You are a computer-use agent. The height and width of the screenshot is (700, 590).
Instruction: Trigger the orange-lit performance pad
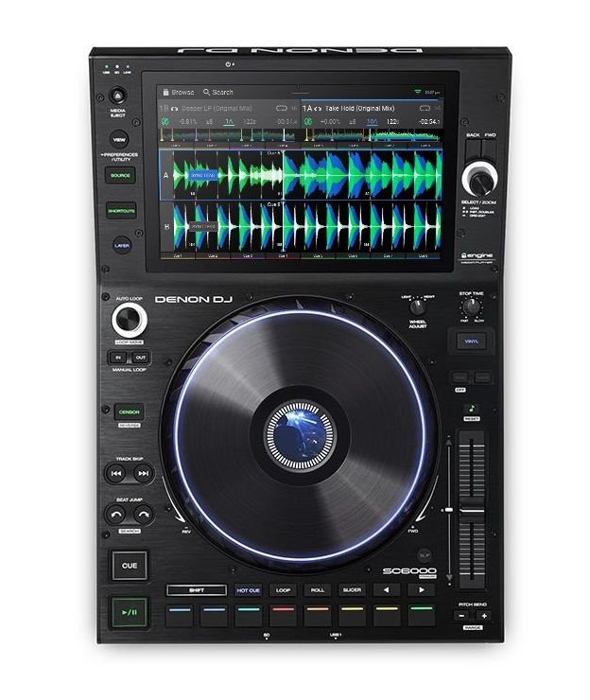point(318,615)
